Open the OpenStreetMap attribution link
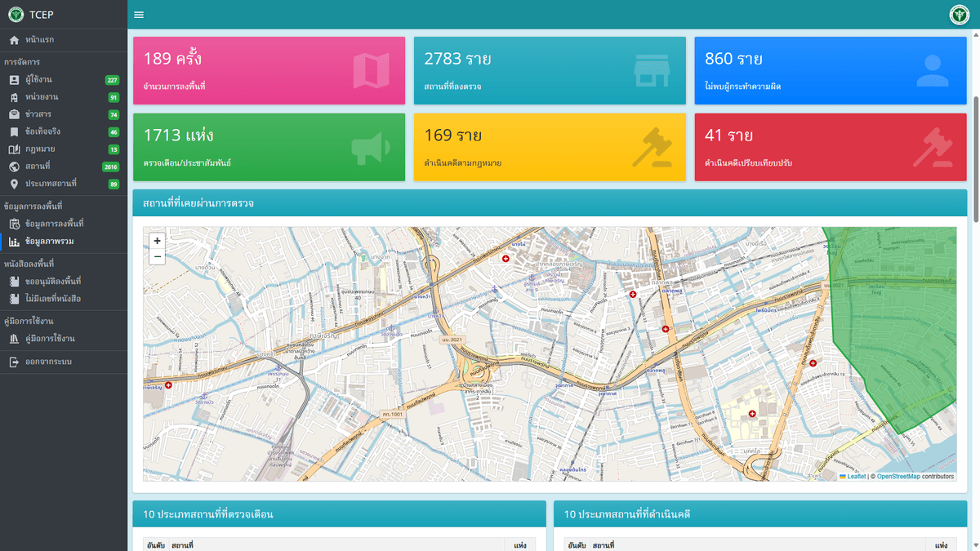Image resolution: width=980 pixels, height=551 pixels. (x=898, y=477)
